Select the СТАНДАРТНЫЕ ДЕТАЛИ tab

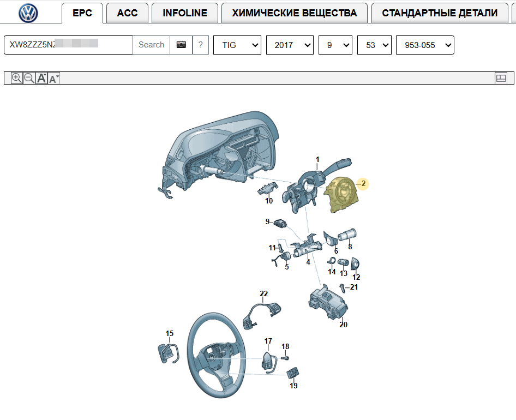440,13
